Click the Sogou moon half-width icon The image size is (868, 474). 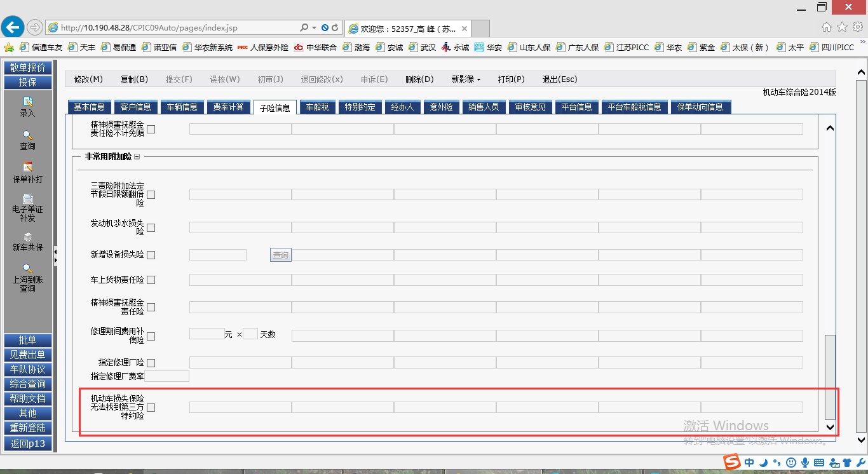pos(764,462)
